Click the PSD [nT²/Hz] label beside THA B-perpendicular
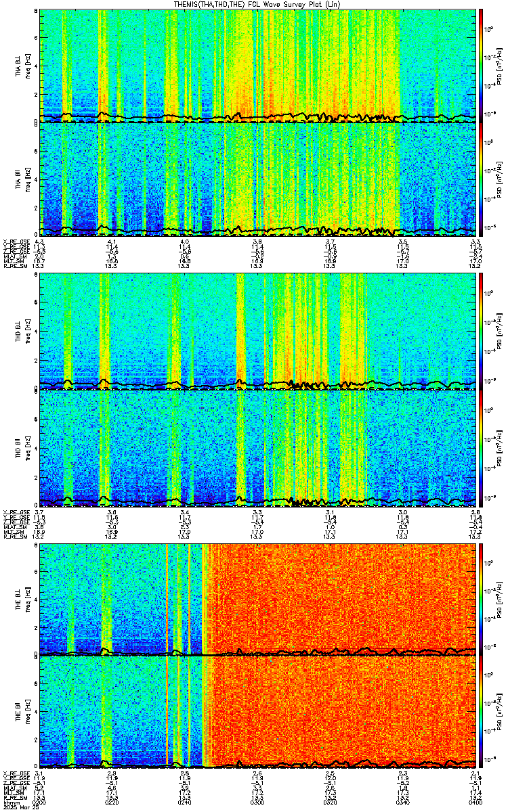 coord(499,66)
